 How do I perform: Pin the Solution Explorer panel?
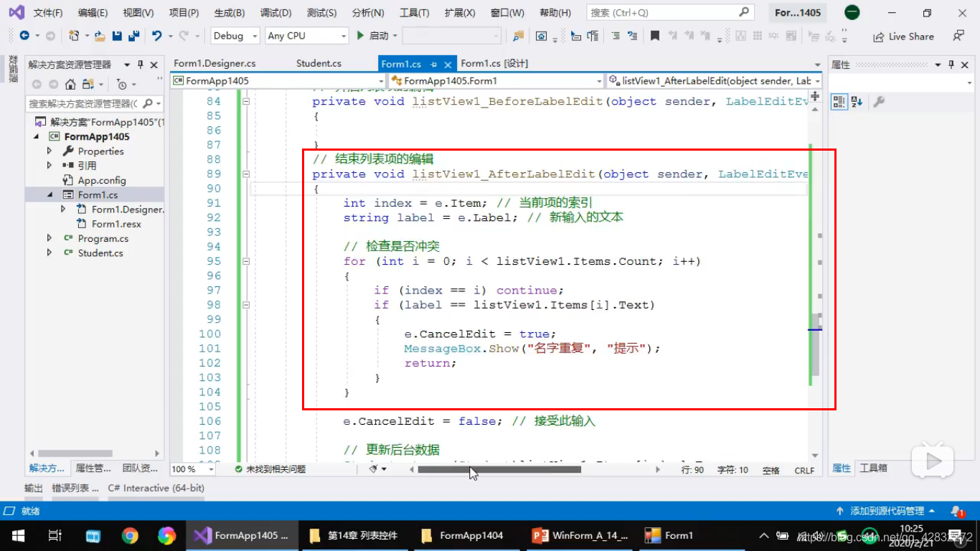pyautogui.click(x=141, y=65)
